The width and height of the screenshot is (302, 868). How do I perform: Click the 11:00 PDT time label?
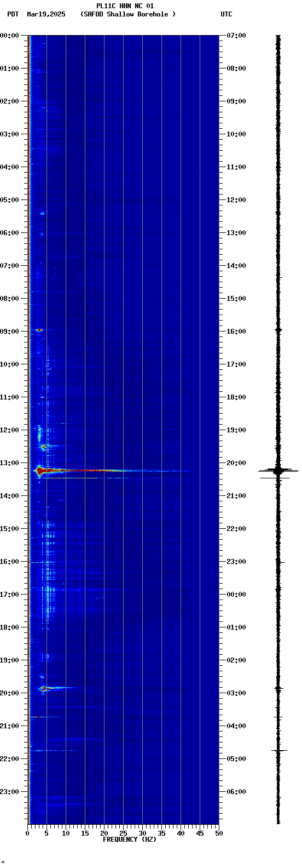(x=9, y=397)
